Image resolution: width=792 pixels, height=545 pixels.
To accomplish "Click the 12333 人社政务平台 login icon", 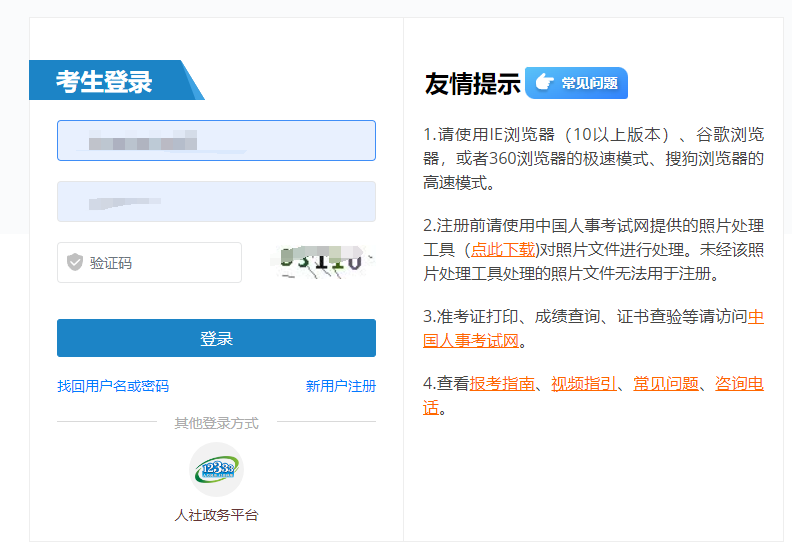I will [216, 469].
